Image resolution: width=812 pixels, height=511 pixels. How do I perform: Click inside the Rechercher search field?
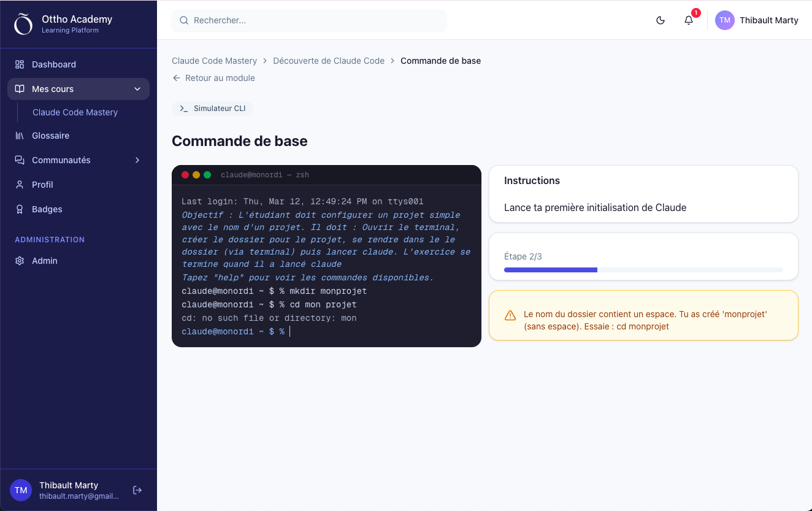[x=309, y=20]
